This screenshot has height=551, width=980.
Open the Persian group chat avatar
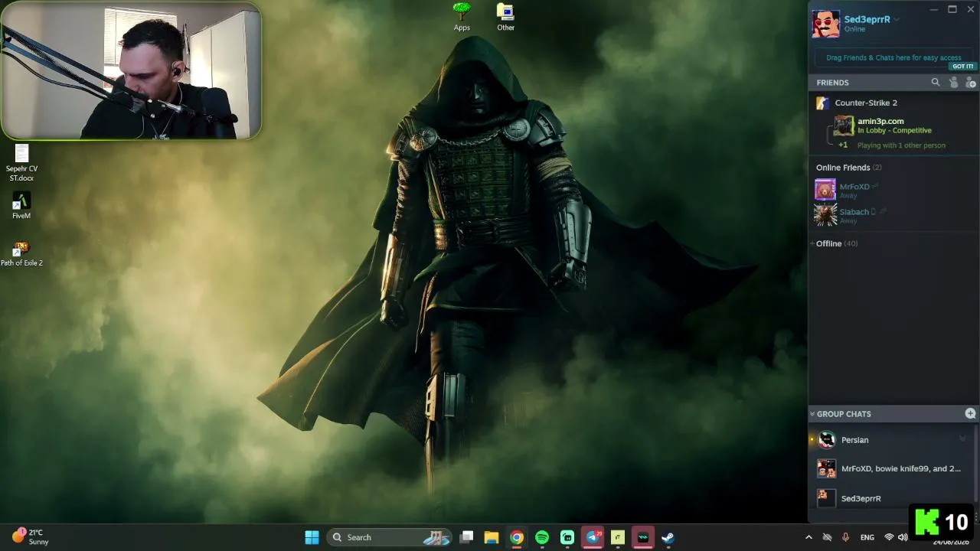(827, 439)
